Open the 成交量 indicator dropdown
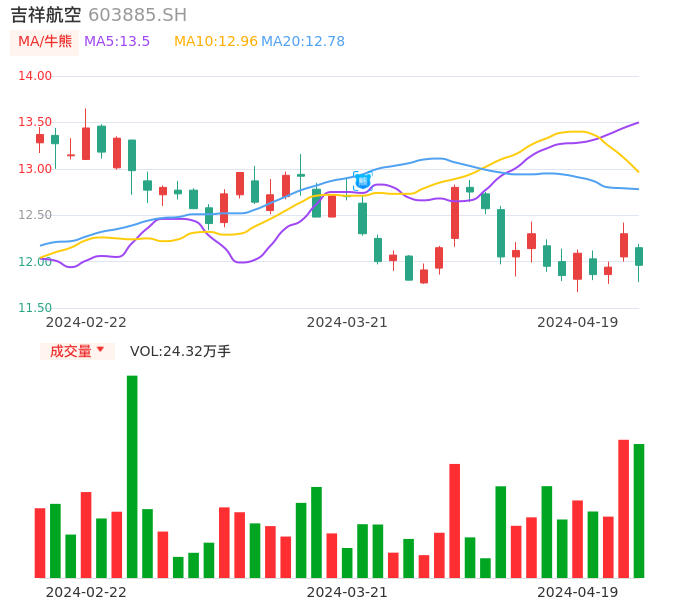This screenshot has width=686, height=606. [x=71, y=351]
